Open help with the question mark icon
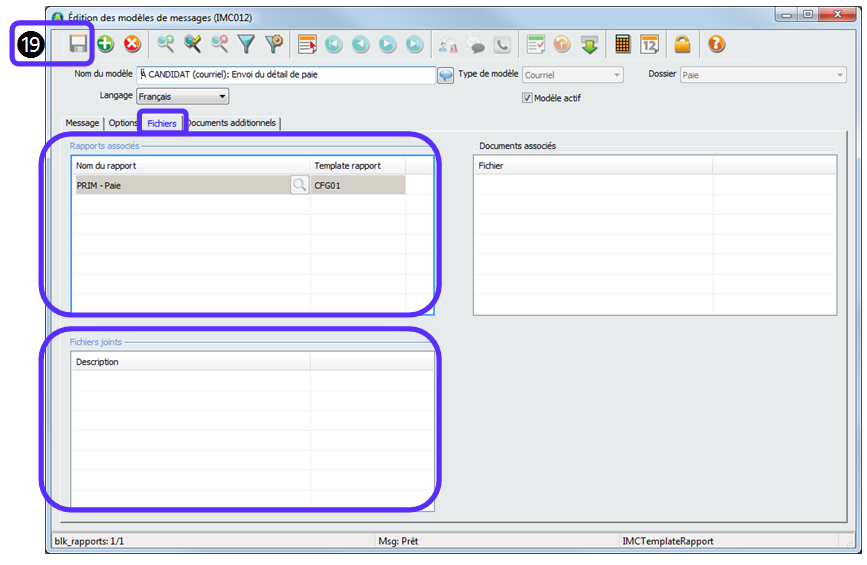 [x=716, y=44]
